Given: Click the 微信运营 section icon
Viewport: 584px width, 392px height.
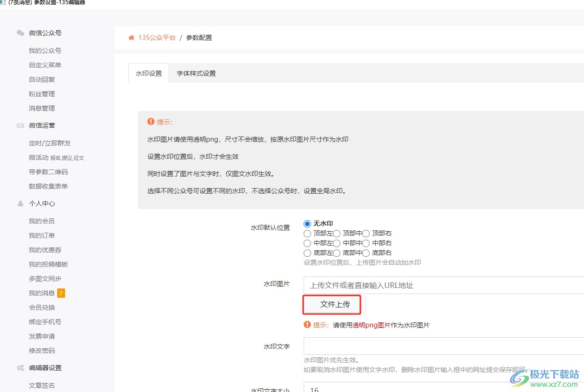Looking at the screenshot, I should 20,125.
